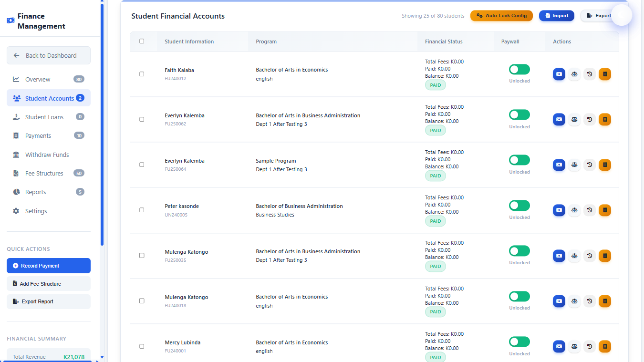
Task: Click the balance scale icon for FU250062
Action: point(574,120)
